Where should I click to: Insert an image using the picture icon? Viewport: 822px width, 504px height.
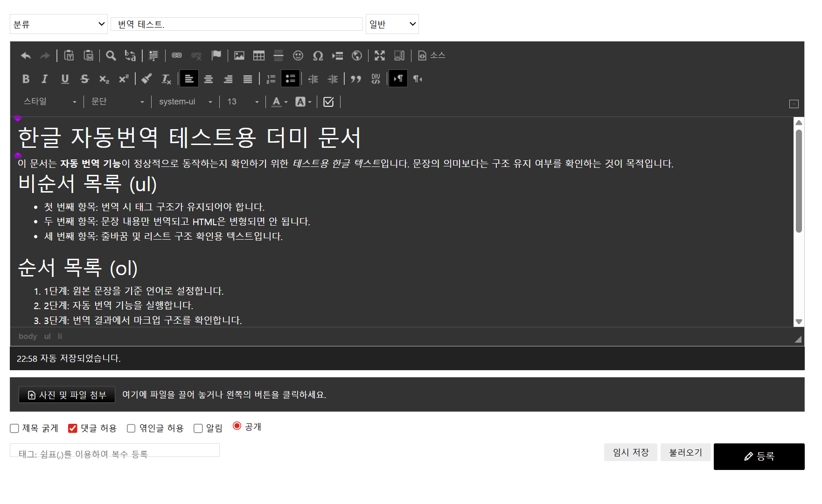[x=239, y=56]
